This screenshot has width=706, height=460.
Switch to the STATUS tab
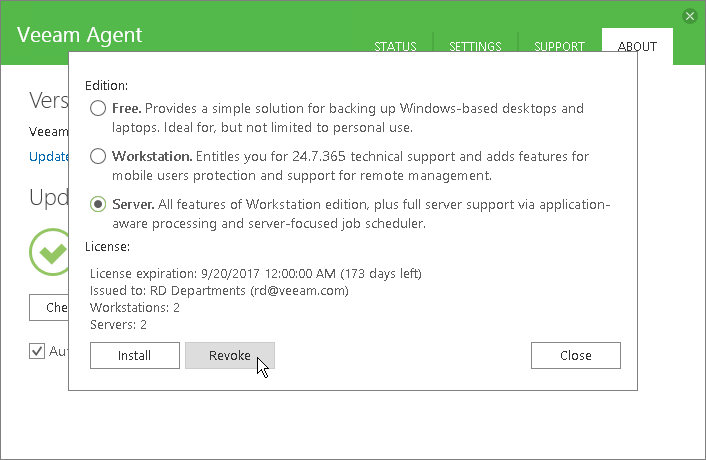(395, 47)
